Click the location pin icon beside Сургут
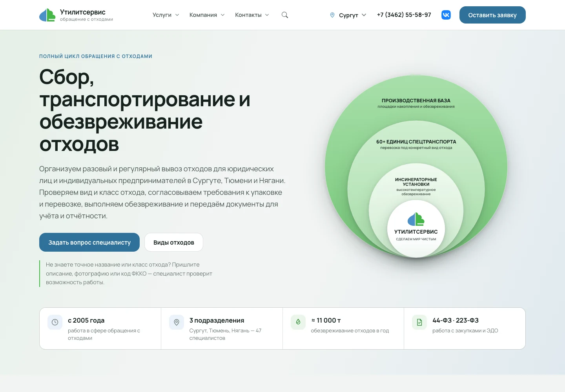Viewport: 565px width, 392px height. click(332, 15)
